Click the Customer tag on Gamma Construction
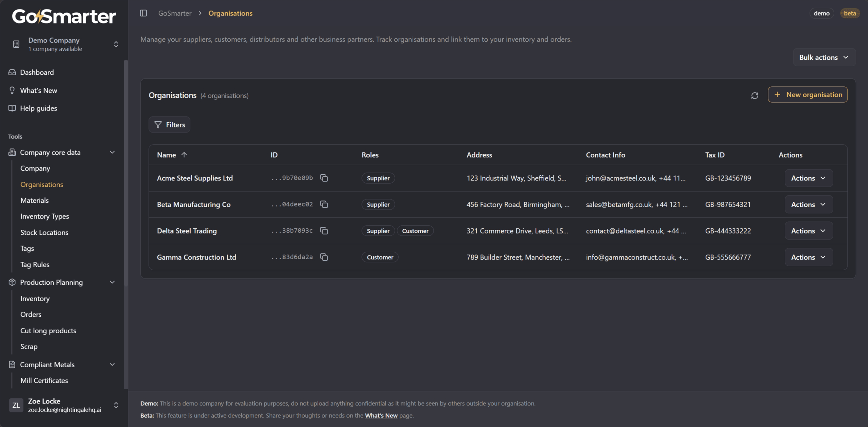The width and height of the screenshot is (868, 427). click(380, 257)
